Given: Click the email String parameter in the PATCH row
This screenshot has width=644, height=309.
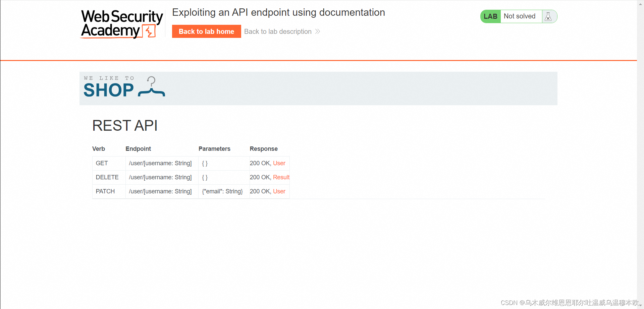Looking at the screenshot, I should pos(222,191).
